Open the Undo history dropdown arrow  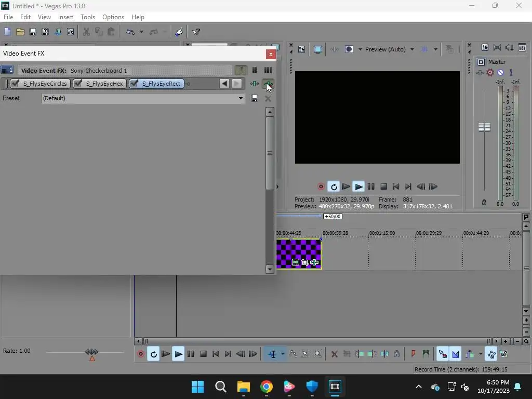141,32
